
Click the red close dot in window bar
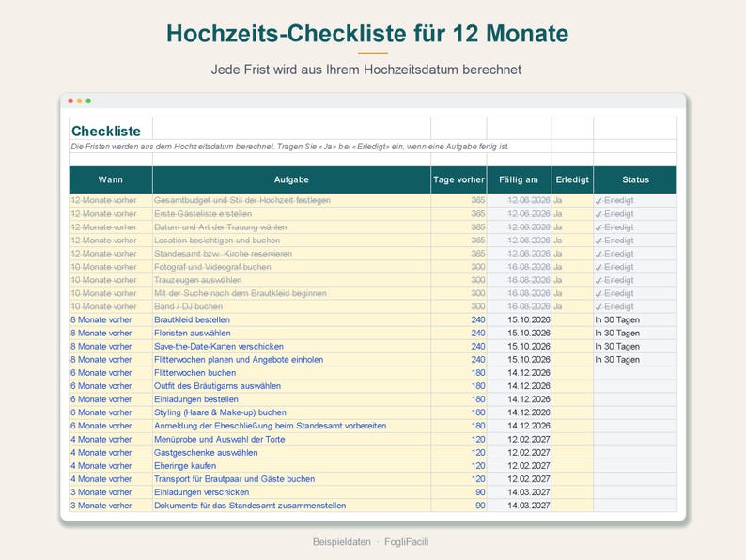pyautogui.click(x=70, y=101)
